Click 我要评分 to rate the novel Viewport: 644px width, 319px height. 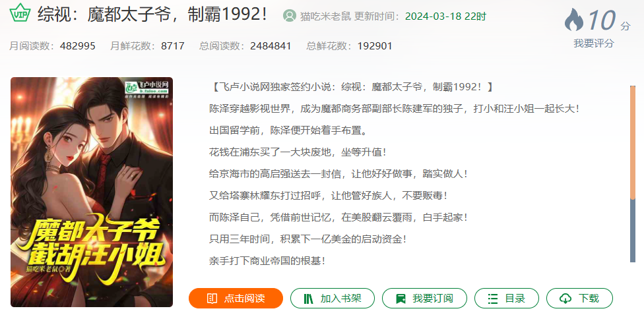(x=593, y=43)
